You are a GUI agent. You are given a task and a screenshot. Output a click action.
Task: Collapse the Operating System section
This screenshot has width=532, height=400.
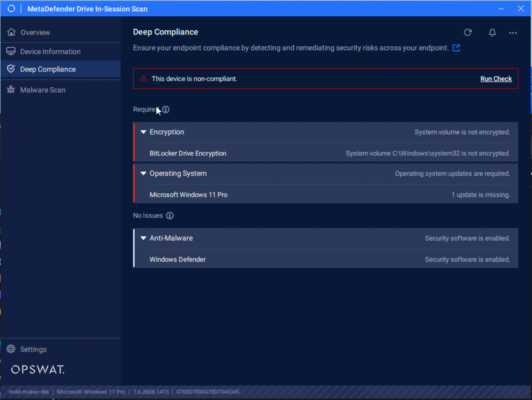tap(143, 174)
